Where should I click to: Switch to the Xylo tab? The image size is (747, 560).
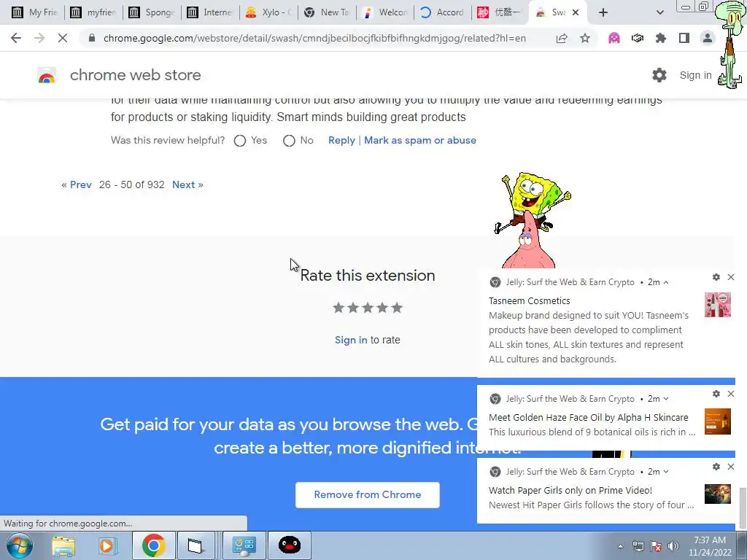(x=268, y=12)
